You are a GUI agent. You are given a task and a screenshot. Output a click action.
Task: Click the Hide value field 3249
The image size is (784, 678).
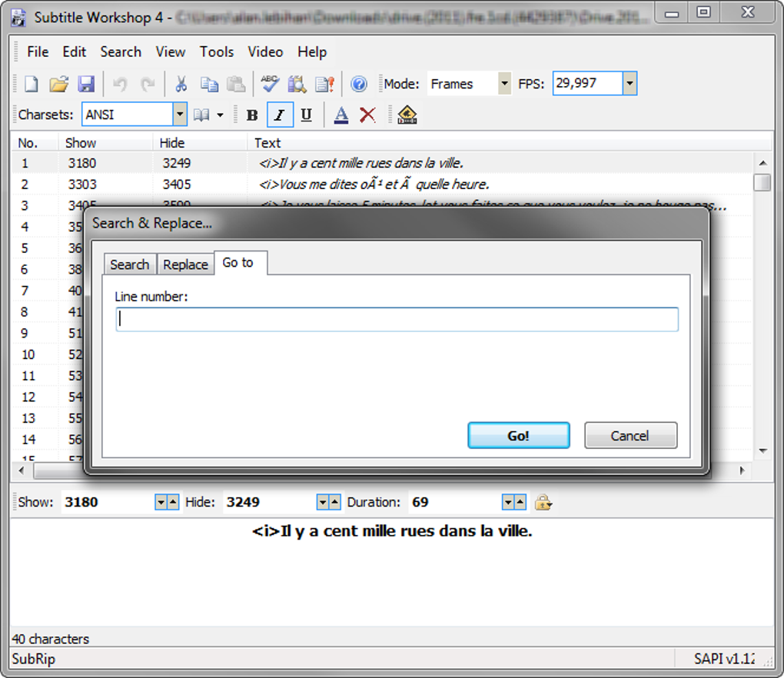click(270, 502)
